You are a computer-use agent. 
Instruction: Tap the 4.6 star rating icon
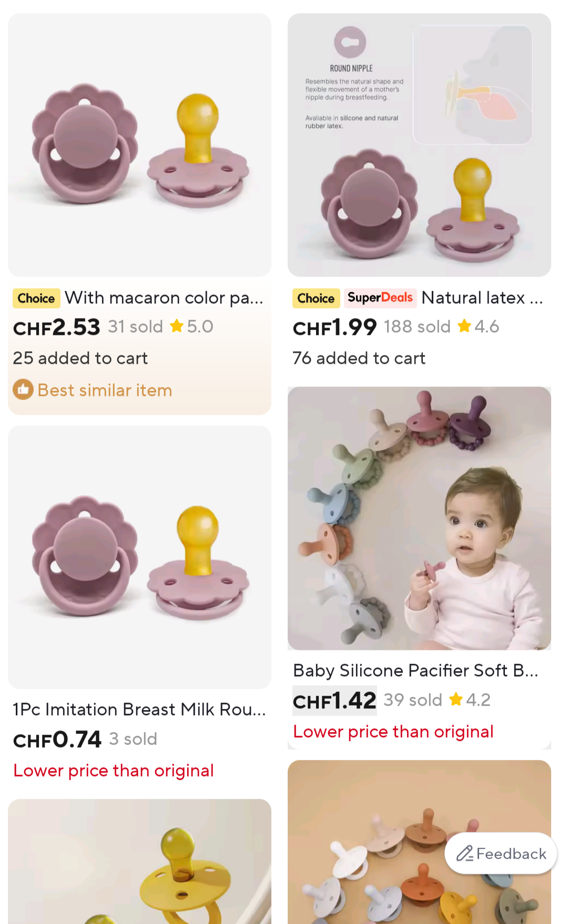(464, 326)
